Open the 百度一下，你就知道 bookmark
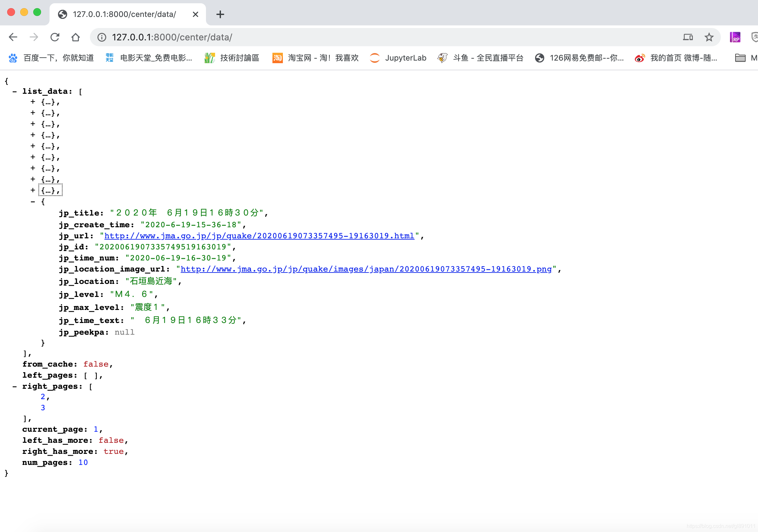This screenshot has height=532, width=758. point(51,58)
